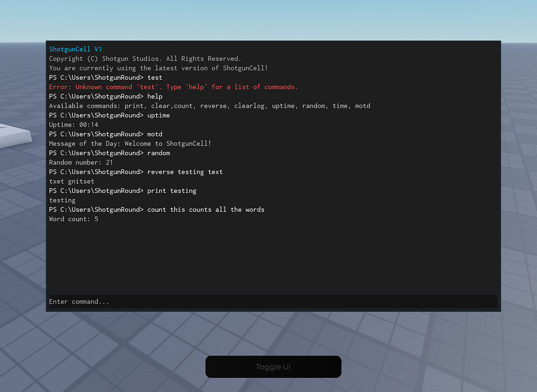This screenshot has height=392, width=537.
Task: Click the Toggle UI button
Action: point(273,367)
